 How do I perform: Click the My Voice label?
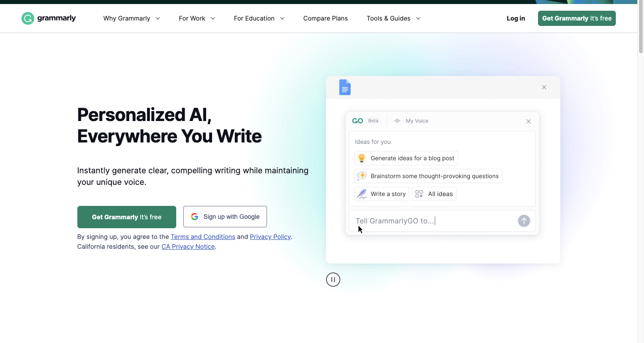417,121
